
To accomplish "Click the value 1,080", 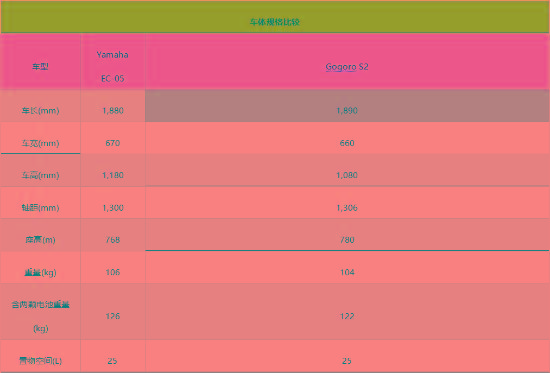I will pyautogui.click(x=347, y=175).
